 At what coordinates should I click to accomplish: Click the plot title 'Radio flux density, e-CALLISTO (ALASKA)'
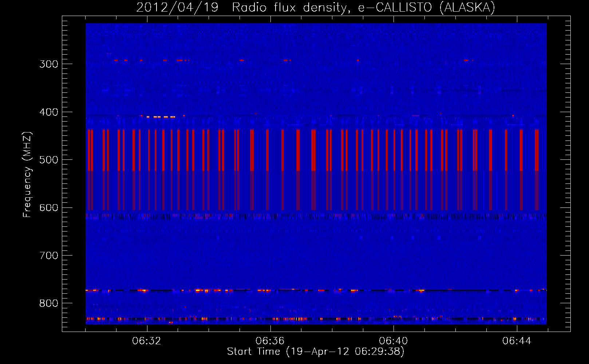pos(363,8)
